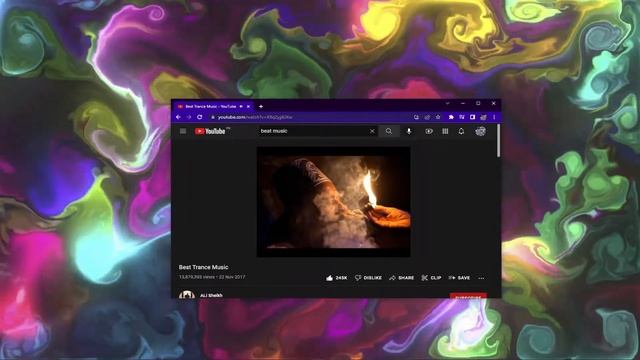Open the YouTube hamburger guide menu

click(x=183, y=131)
